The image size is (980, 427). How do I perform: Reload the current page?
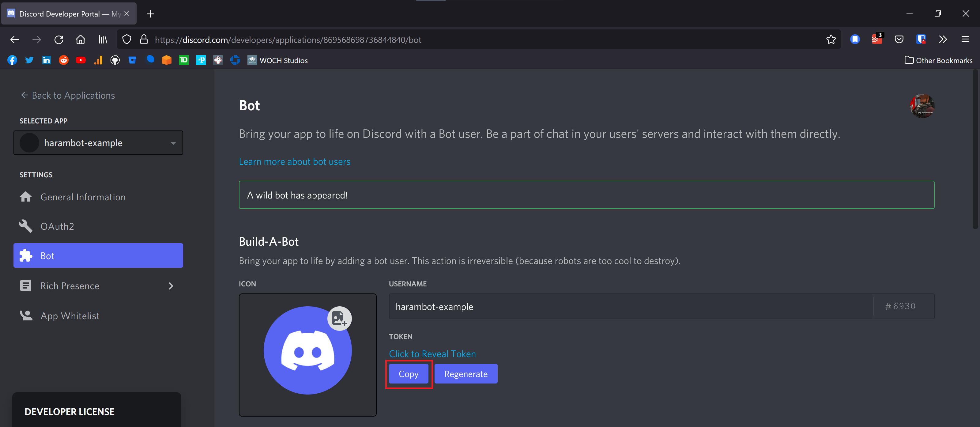(58, 40)
